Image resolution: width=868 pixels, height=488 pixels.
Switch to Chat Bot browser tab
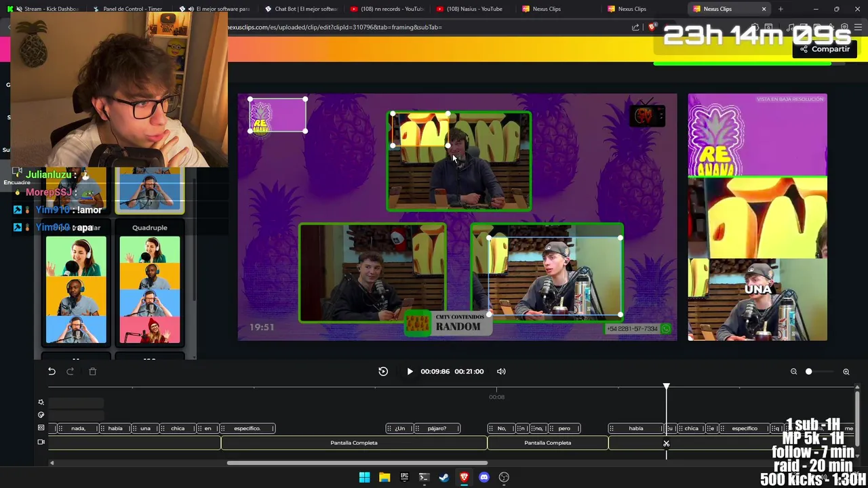tap(302, 9)
